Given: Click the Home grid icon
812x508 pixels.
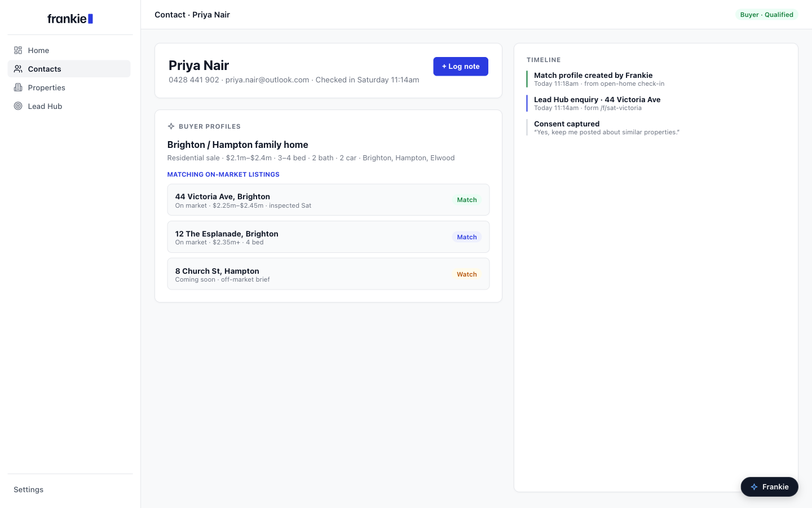Looking at the screenshot, I should [18, 50].
